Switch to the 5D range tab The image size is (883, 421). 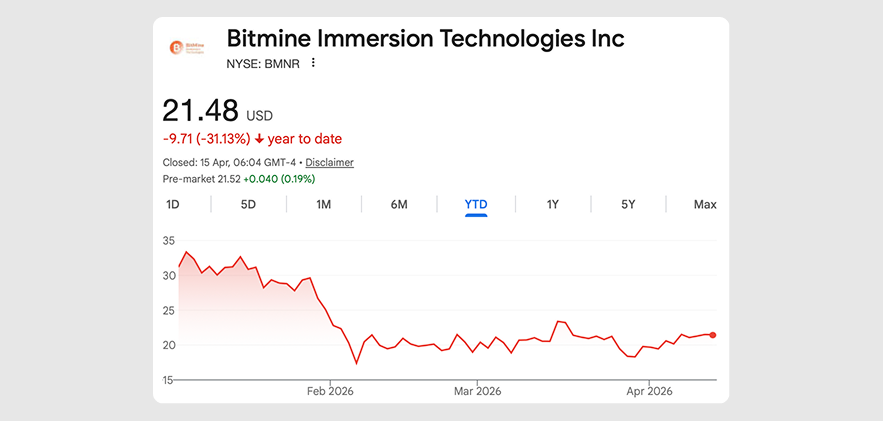pyautogui.click(x=248, y=205)
